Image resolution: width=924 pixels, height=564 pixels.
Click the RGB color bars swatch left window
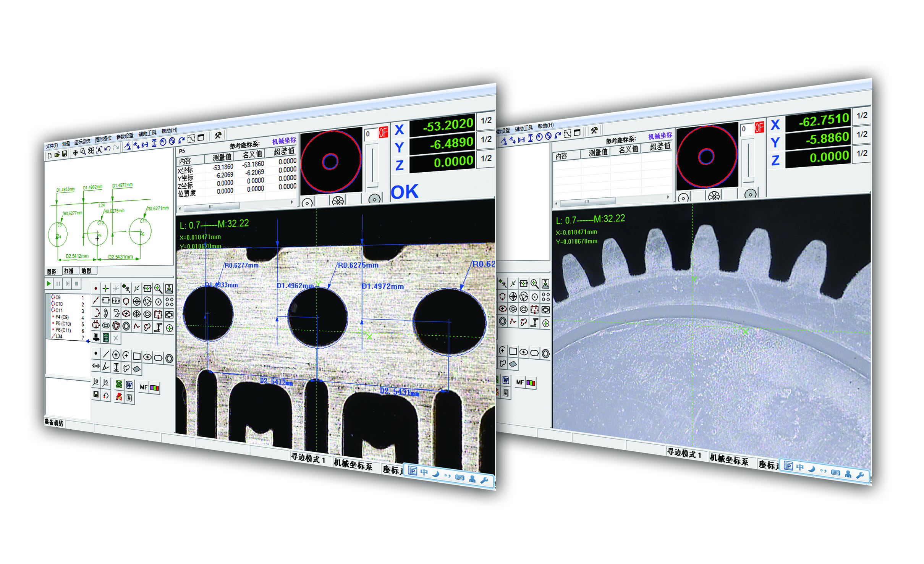(x=155, y=388)
